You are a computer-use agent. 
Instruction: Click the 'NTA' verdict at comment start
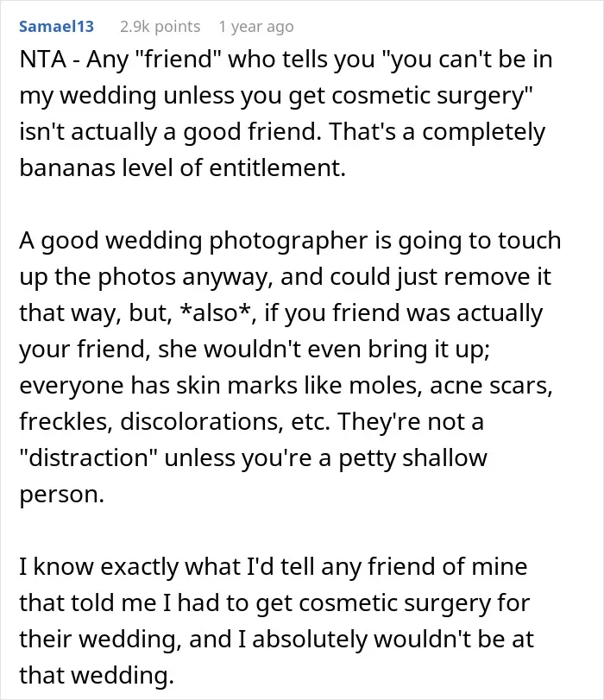pos(43,60)
